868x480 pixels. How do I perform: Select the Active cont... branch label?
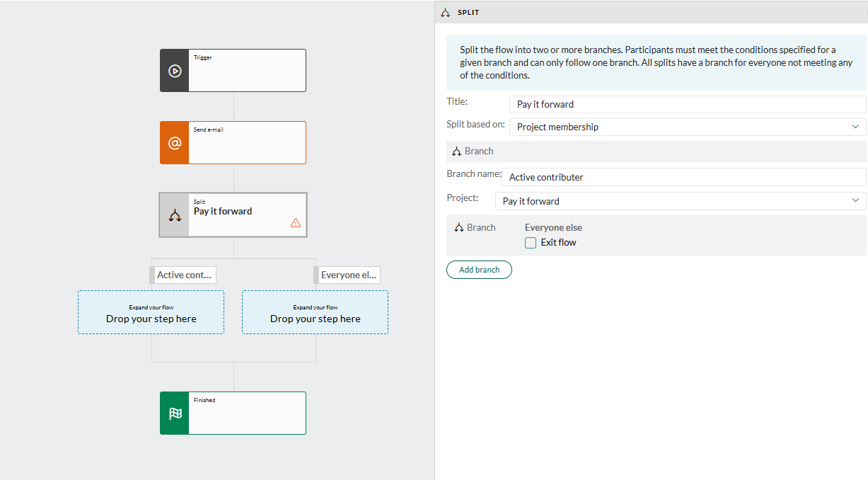point(185,275)
